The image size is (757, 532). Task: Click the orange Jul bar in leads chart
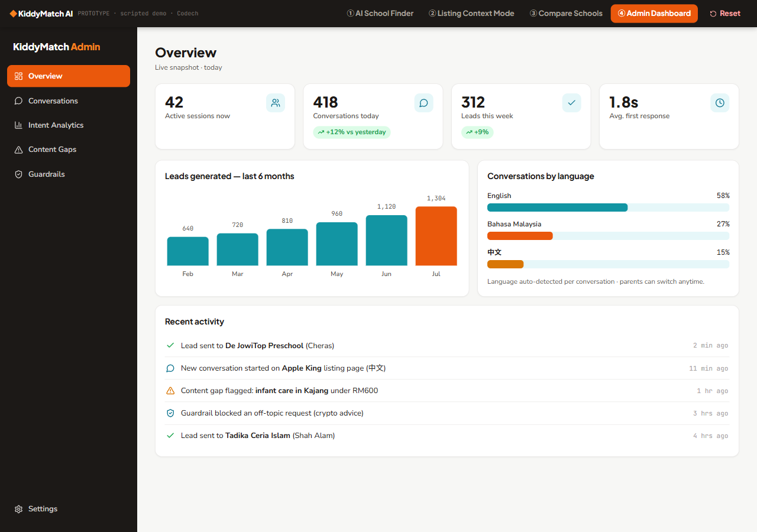tap(436, 236)
